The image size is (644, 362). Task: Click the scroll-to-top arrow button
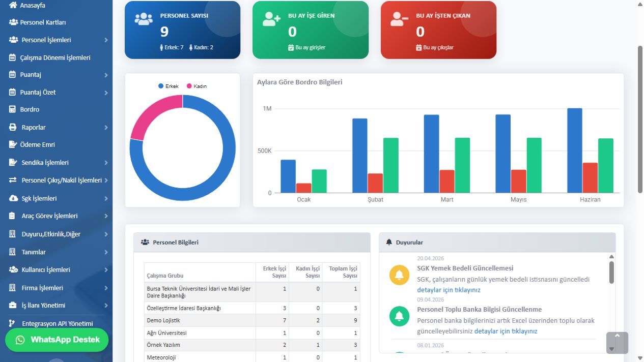coord(617,343)
